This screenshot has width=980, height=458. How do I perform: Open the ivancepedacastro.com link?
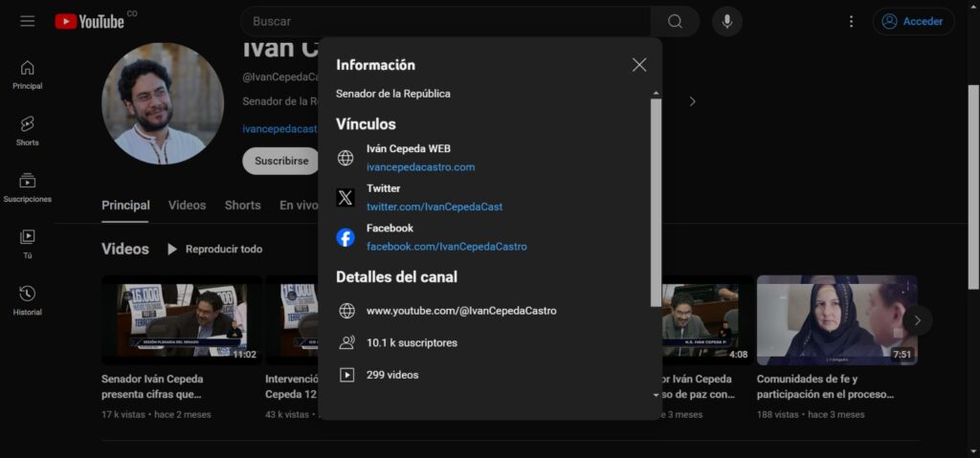(x=421, y=167)
